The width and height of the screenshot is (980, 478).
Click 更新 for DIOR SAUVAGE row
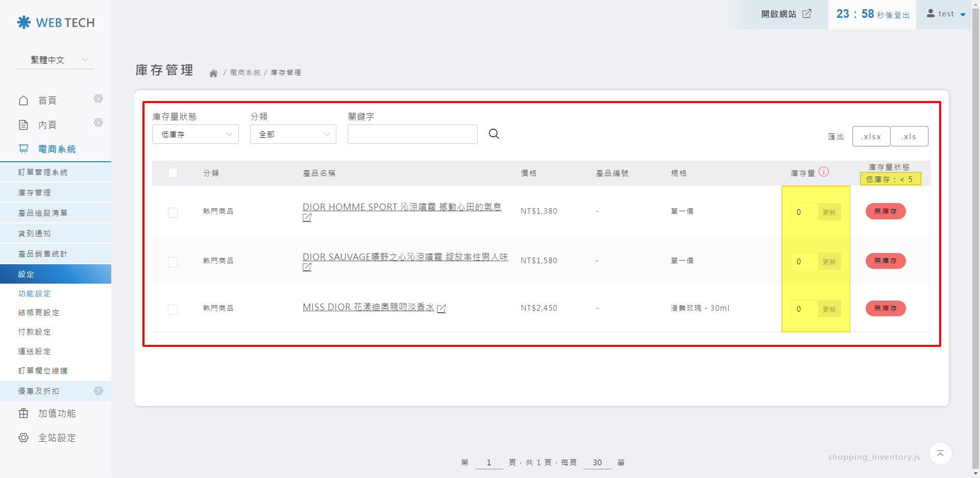pos(829,262)
